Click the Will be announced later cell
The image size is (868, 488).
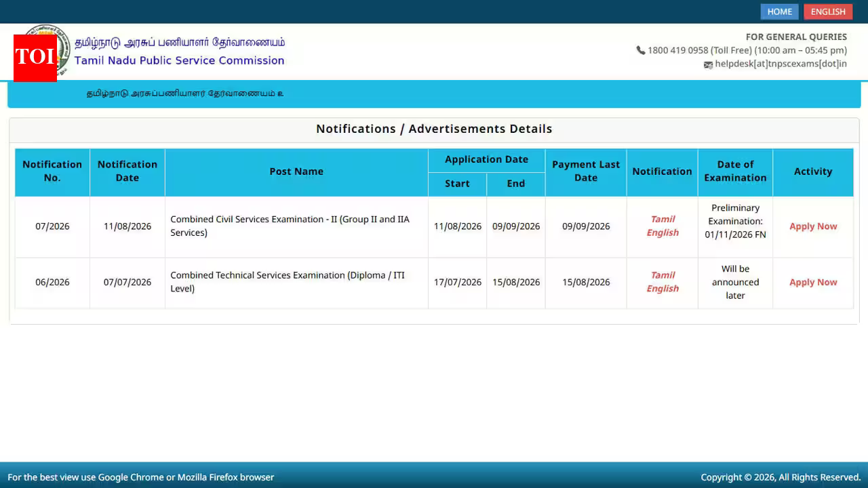point(735,282)
